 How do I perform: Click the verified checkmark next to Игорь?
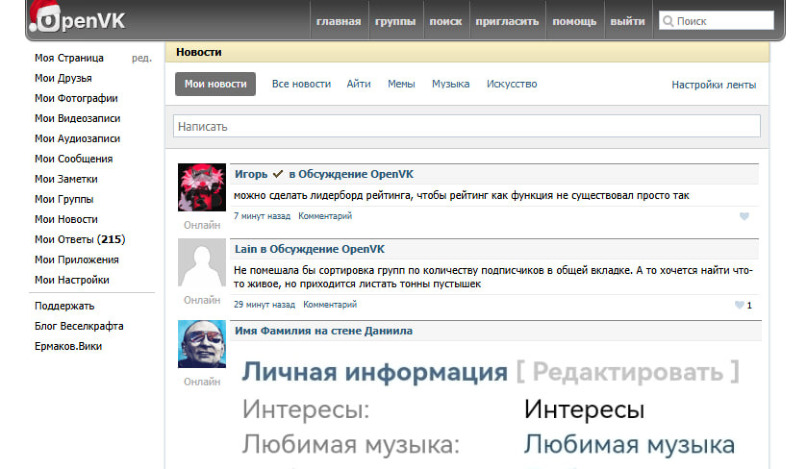(x=278, y=174)
